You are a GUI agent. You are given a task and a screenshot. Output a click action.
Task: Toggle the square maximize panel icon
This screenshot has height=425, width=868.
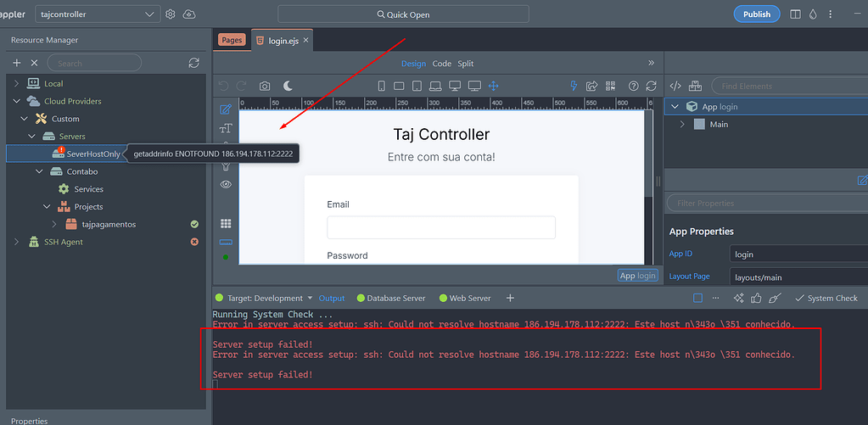pyautogui.click(x=698, y=299)
